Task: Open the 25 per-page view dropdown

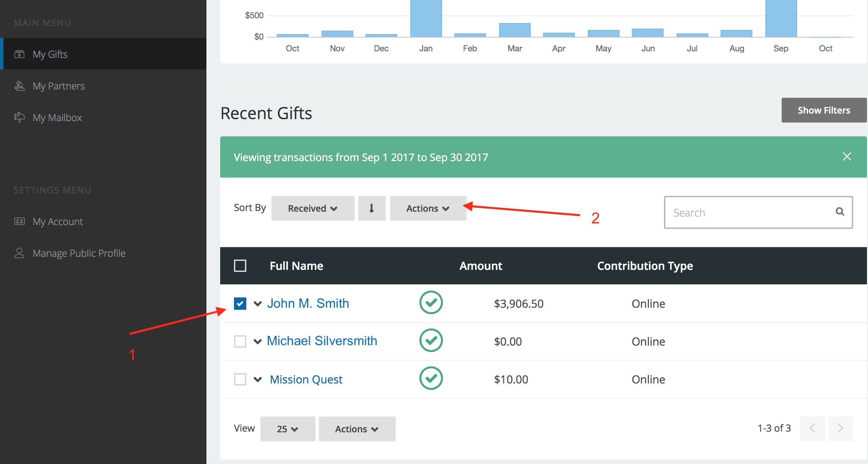Action: [287, 429]
